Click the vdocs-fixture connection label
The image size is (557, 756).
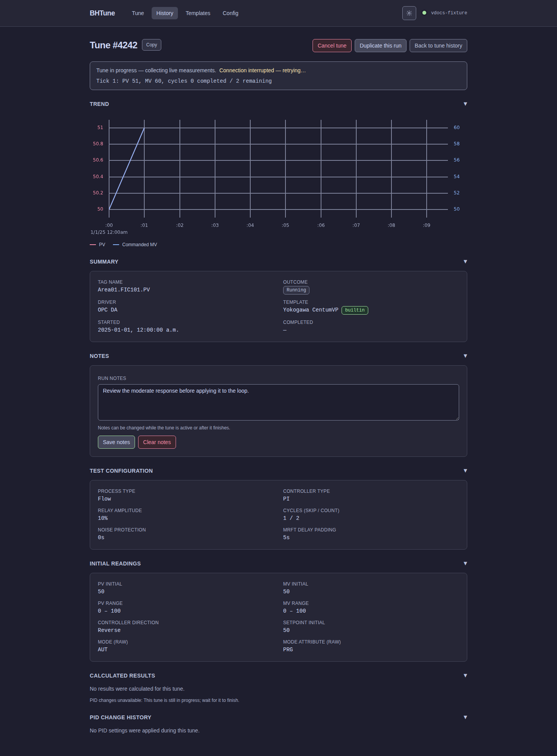coord(449,13)
